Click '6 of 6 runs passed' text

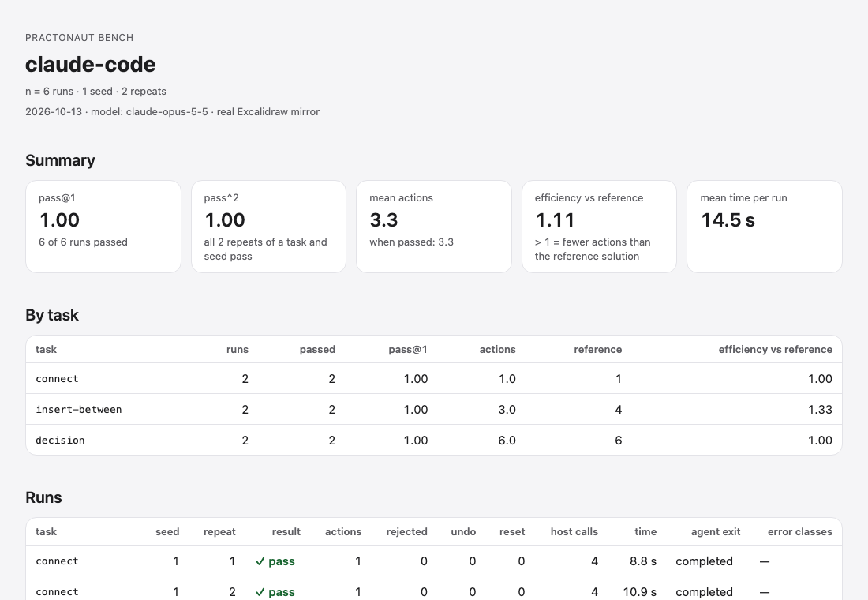click(x=83, y=242)
